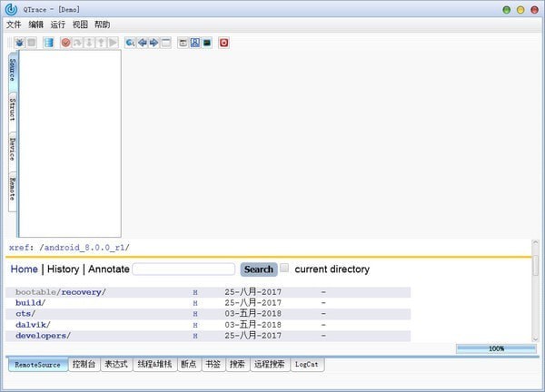Screen dimensions: 545x392
Task: Open the History link
Action: [63, 269]
